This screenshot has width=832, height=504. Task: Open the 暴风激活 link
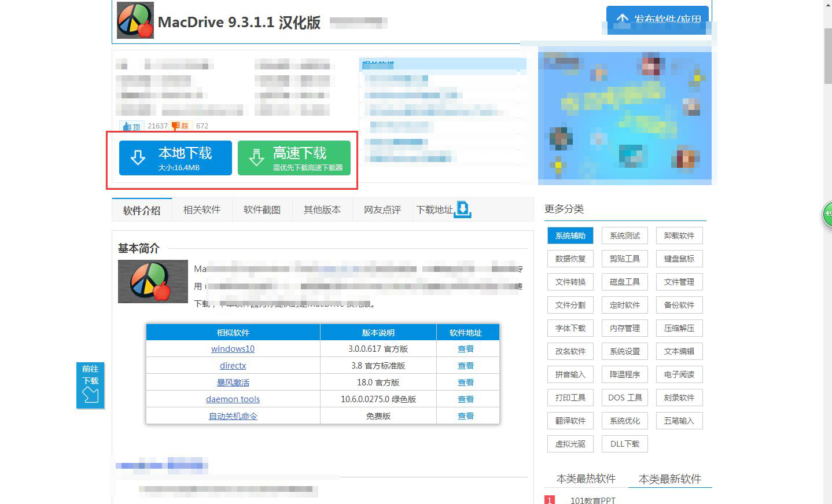233,382
